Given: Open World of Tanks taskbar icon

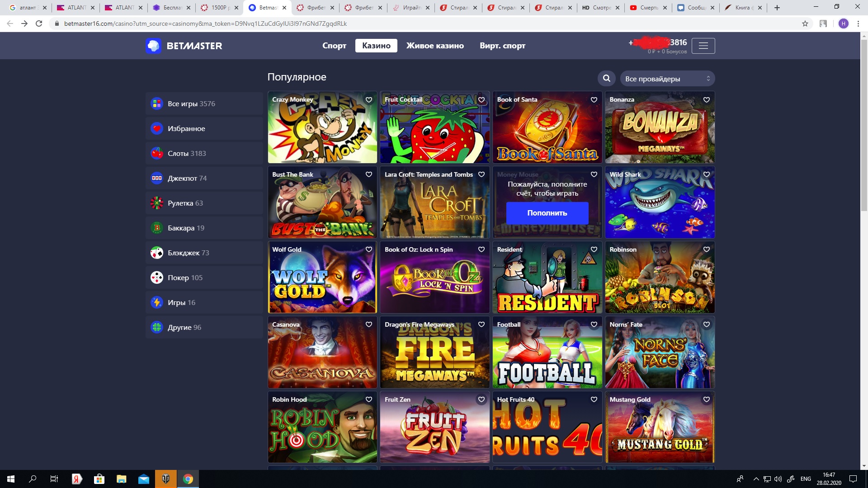Looking at the screenshot, I should pos(166,479).
